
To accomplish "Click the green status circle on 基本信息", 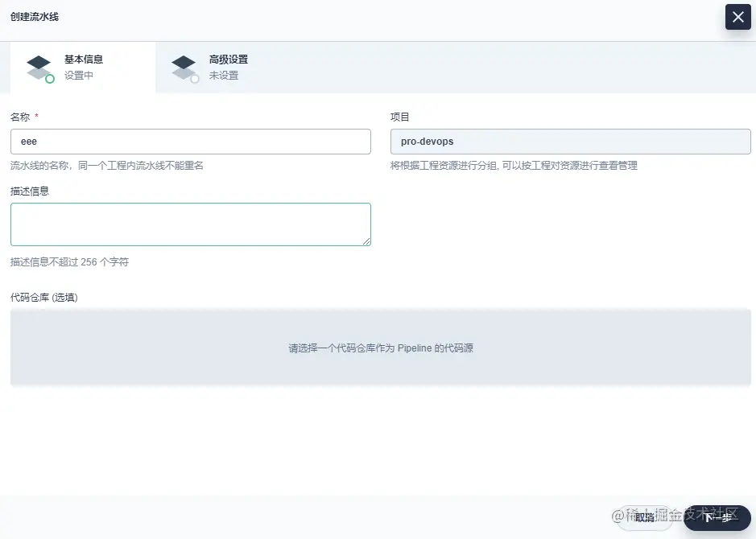I will tap(50, 79).
